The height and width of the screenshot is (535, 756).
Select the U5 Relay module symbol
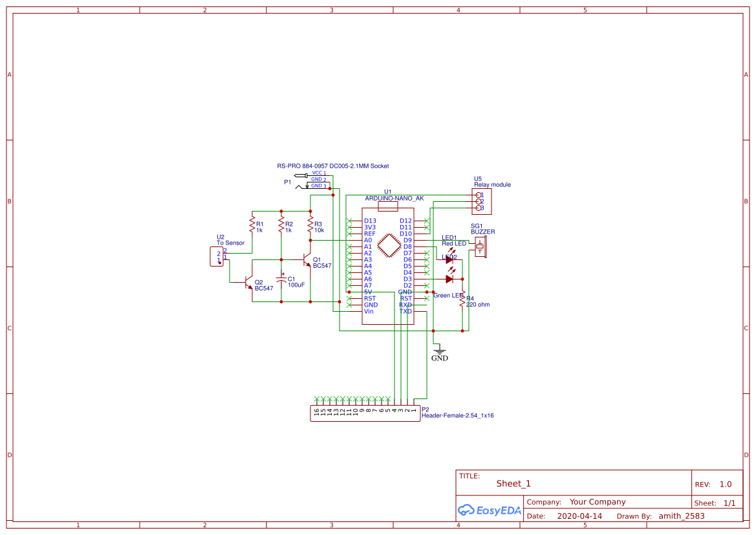click(482, 201)
